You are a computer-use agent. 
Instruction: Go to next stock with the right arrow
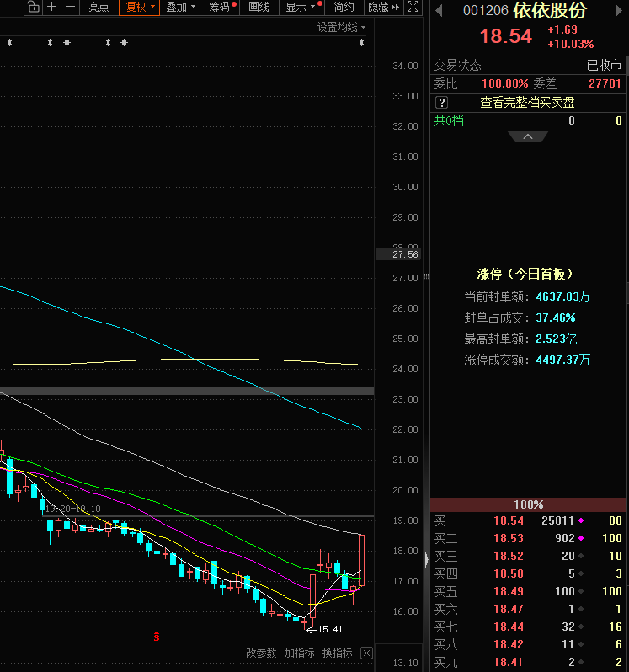click(x=619, y=11)
